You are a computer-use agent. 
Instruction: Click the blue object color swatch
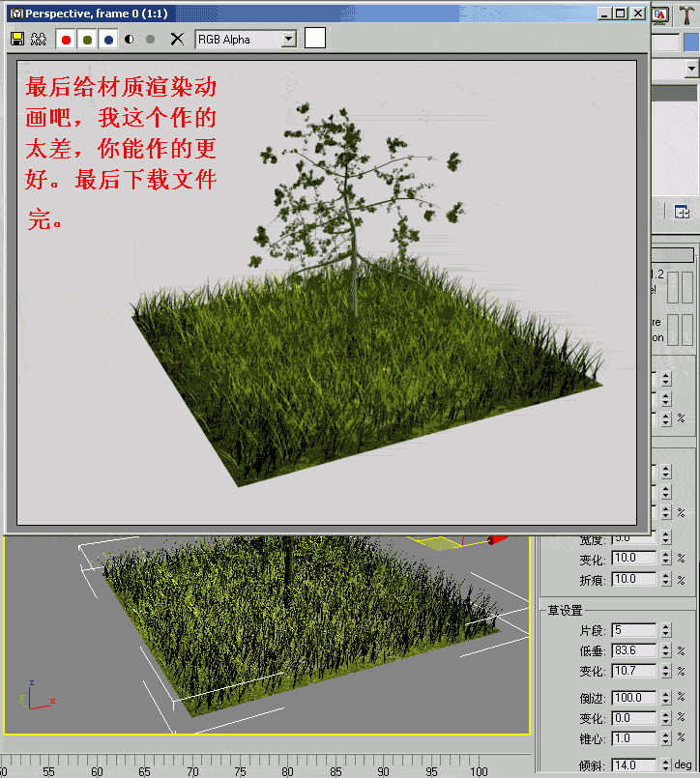coord(691,43)
